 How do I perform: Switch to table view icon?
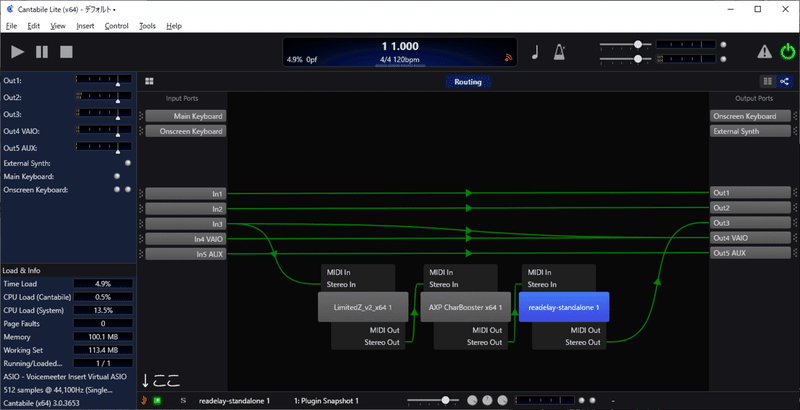767,81
